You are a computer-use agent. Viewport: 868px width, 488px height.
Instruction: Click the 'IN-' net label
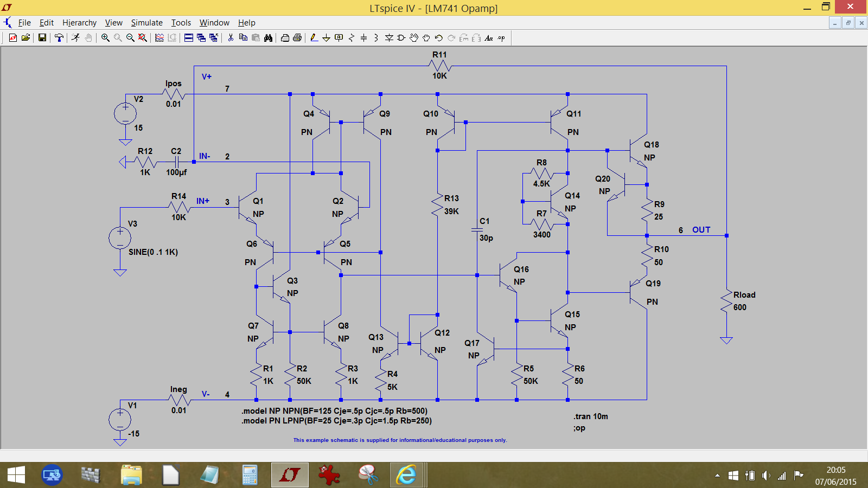click(205, 156)
